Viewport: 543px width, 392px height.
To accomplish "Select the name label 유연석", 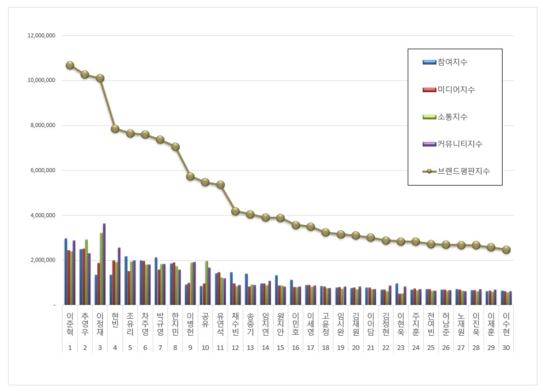I will pos(220,324).
